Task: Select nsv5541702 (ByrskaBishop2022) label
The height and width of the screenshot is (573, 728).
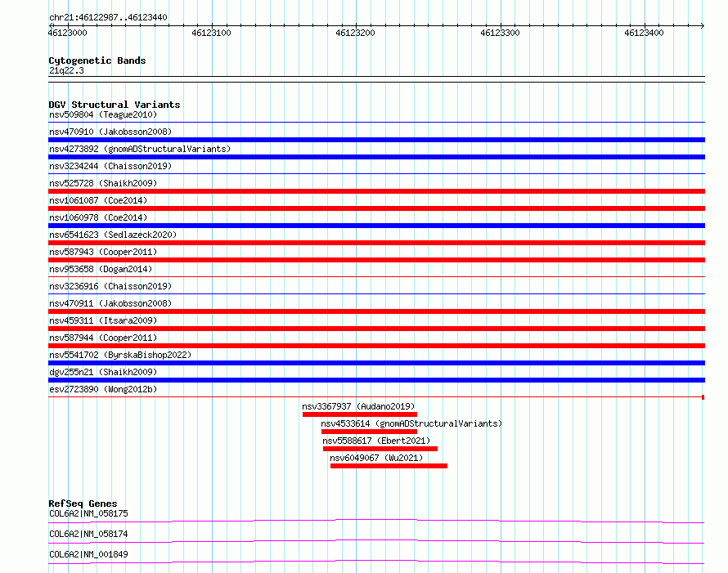Action: [x=120, y=355]
